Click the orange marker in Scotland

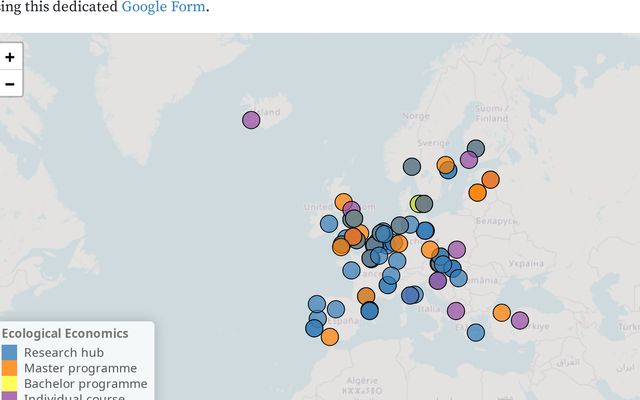click(x=343, y=202)
